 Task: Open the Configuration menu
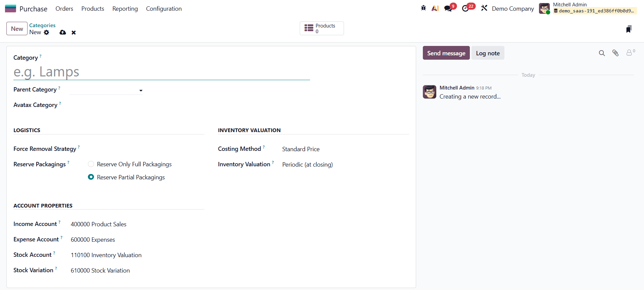pos(164,9)
